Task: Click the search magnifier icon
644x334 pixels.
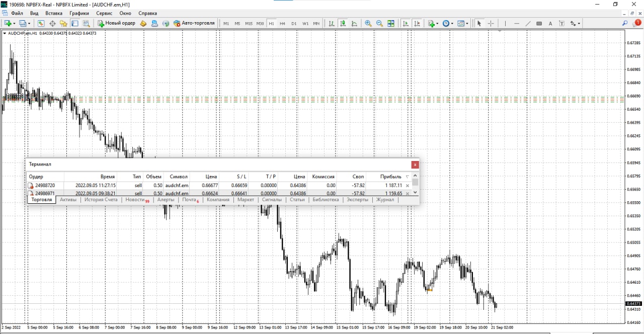Action: pos(625,23)
